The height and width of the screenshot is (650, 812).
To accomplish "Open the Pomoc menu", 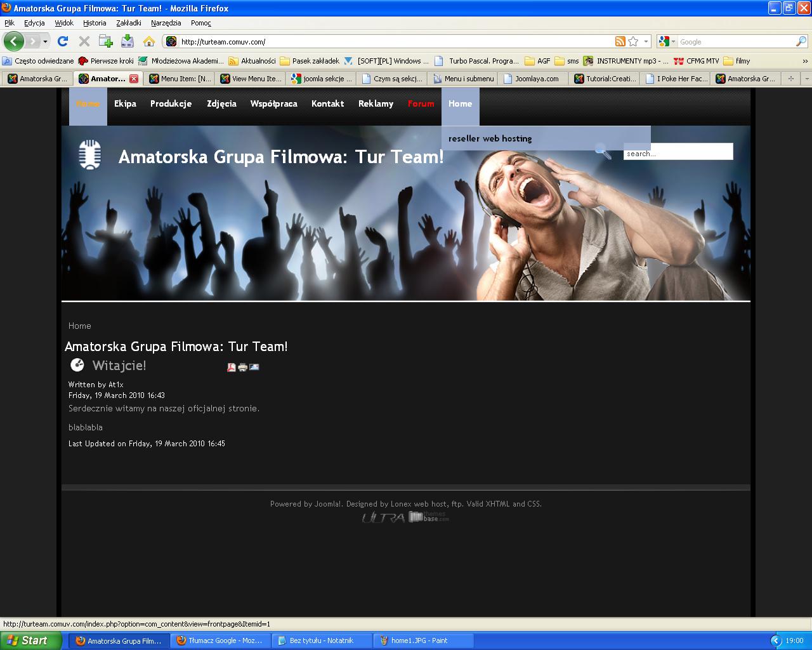I will pyautogui.click(x=200, y=23).
